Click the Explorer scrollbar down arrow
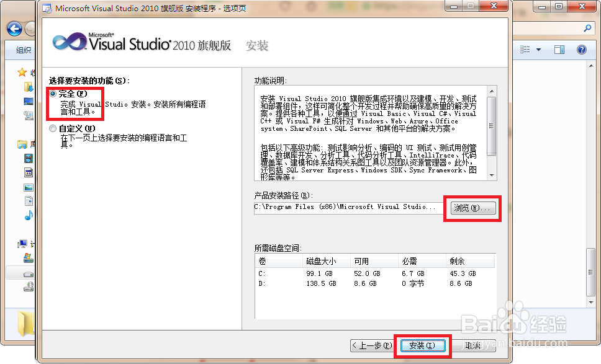The image size is (601, 364). [590, 303]
